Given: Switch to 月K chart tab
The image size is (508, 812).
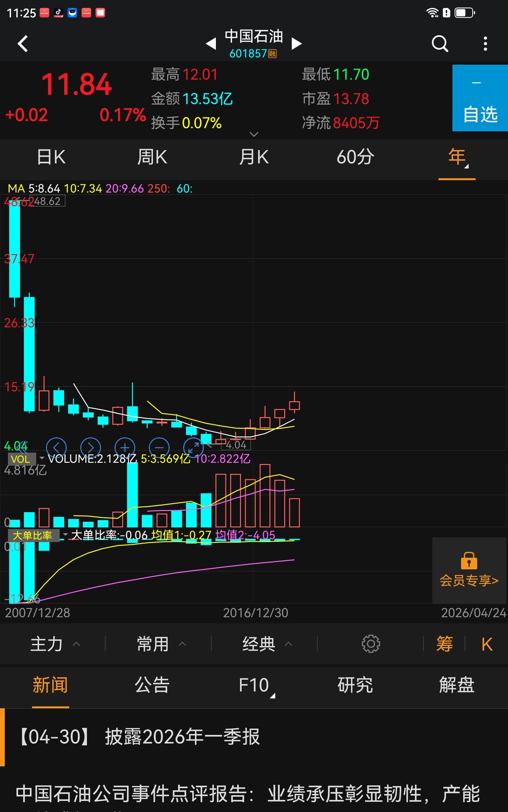Looking at the screenshot, I should (x=254, y=157).
